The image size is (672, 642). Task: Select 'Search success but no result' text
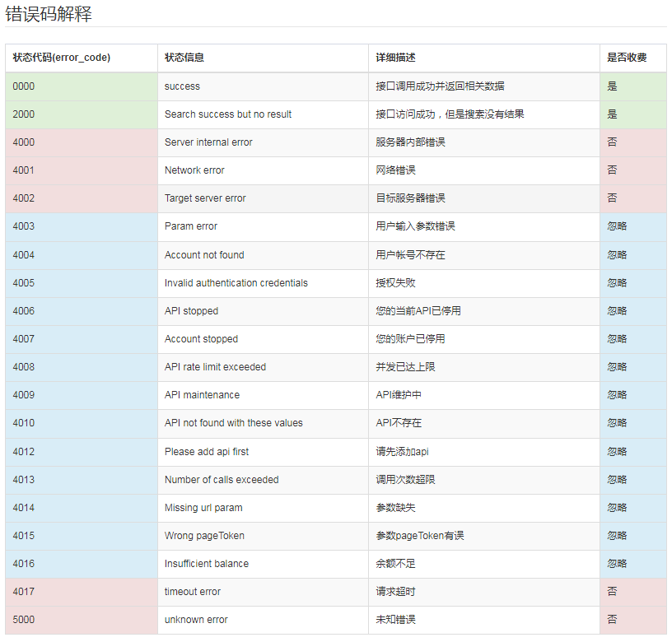click(x=228, y=114)
